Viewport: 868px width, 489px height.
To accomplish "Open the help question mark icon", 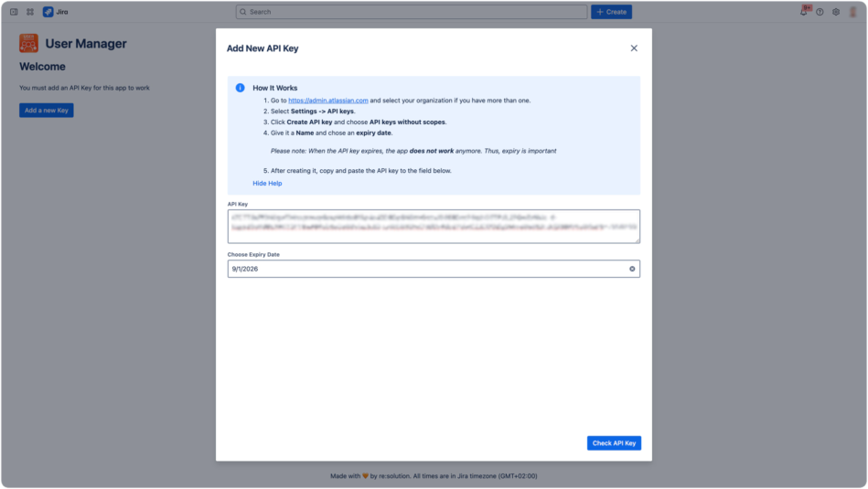I will 820,12.
